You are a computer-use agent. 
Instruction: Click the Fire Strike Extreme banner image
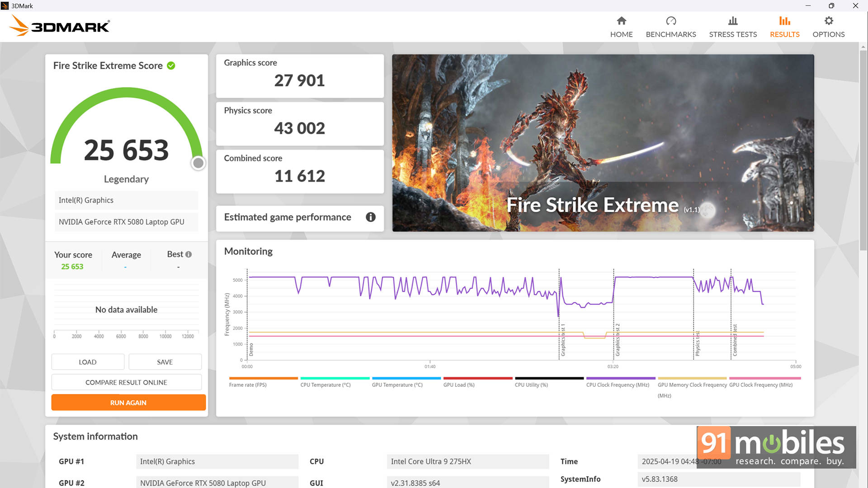603,143
